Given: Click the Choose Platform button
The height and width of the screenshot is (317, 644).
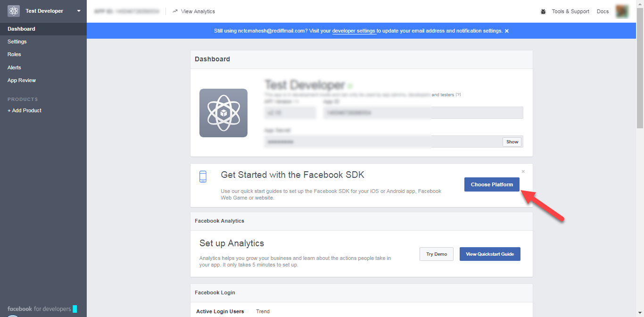Looking at the screenshot, I should 492,184.
